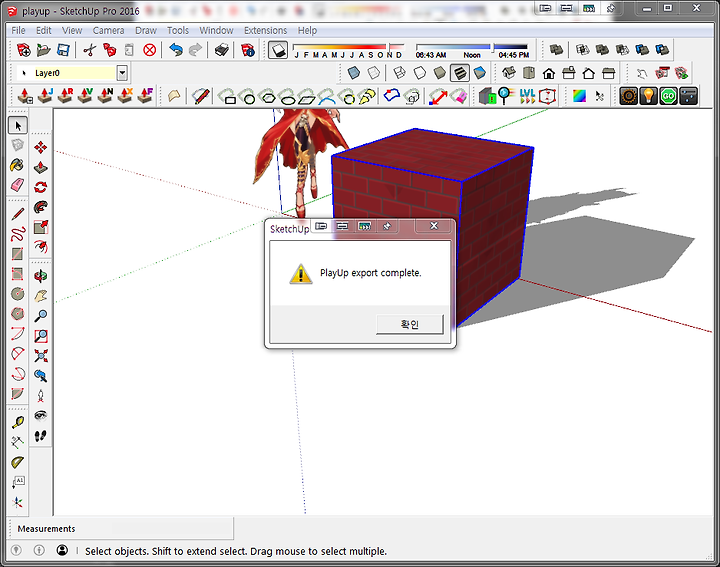Close the SketchUp message dialog
The image size is (720, 567).
point(433,226)
